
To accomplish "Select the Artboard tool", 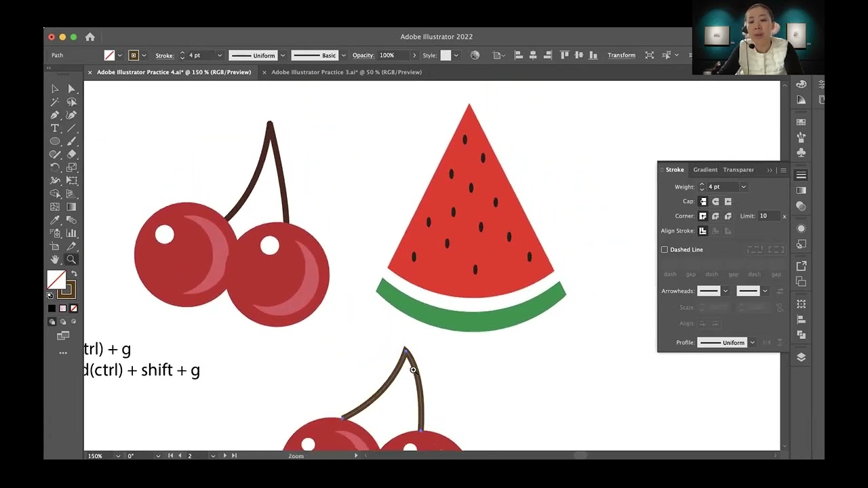I will (x=55, y=246).
